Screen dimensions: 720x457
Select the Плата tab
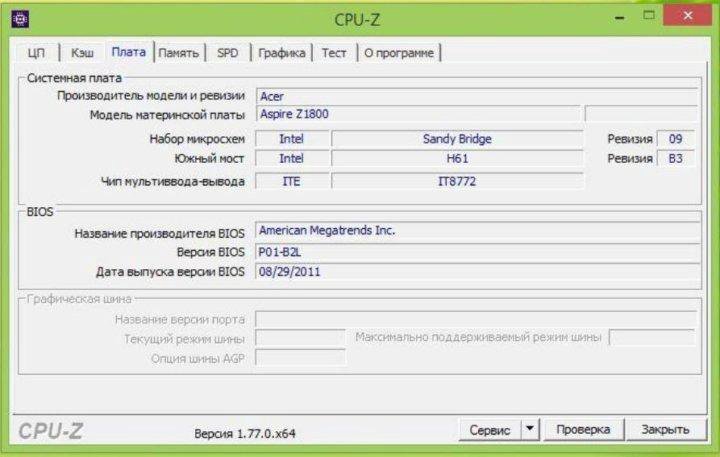[129, 53]
